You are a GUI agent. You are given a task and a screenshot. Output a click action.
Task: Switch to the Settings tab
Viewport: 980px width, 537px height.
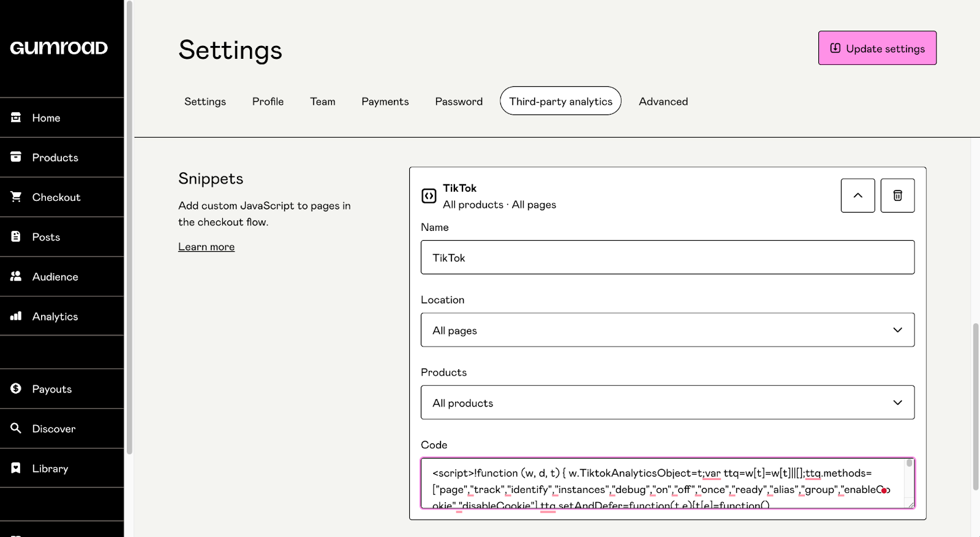205,101
